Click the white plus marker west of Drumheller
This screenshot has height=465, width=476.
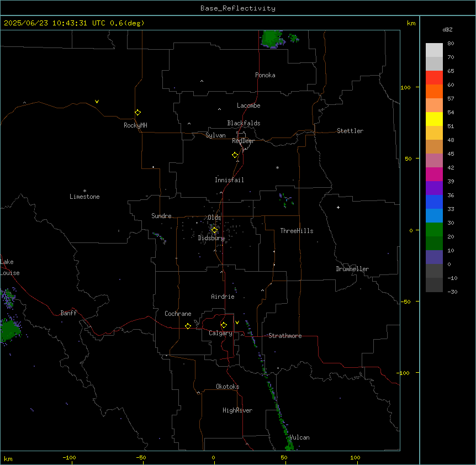click(338, 207)
